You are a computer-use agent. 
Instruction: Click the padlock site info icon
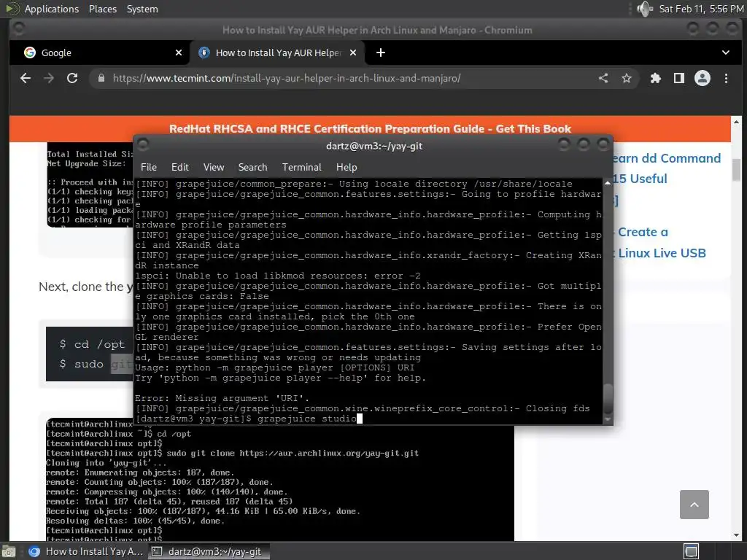(101, 78)
